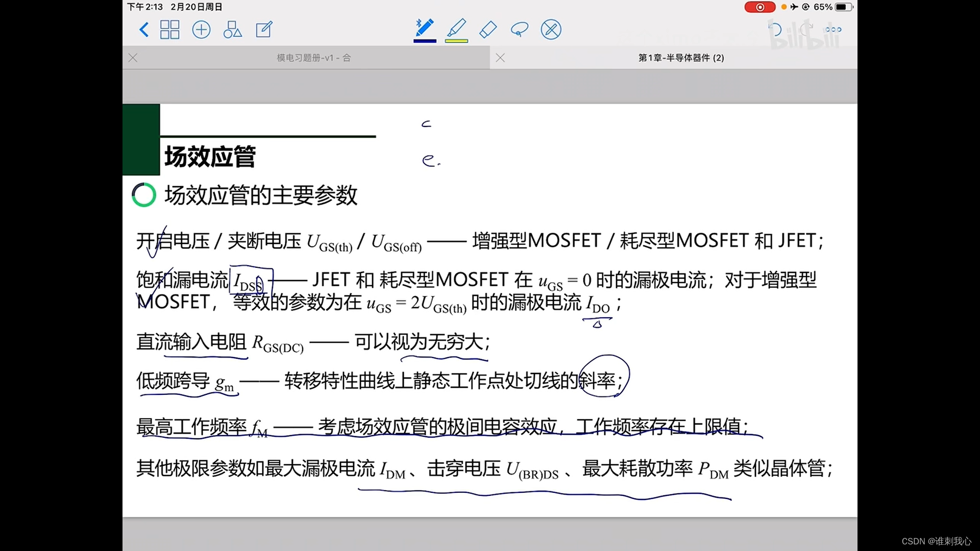Switch to 模电习题册-v1 tab
The image size is (980, 551).
(x=313, y=58)
